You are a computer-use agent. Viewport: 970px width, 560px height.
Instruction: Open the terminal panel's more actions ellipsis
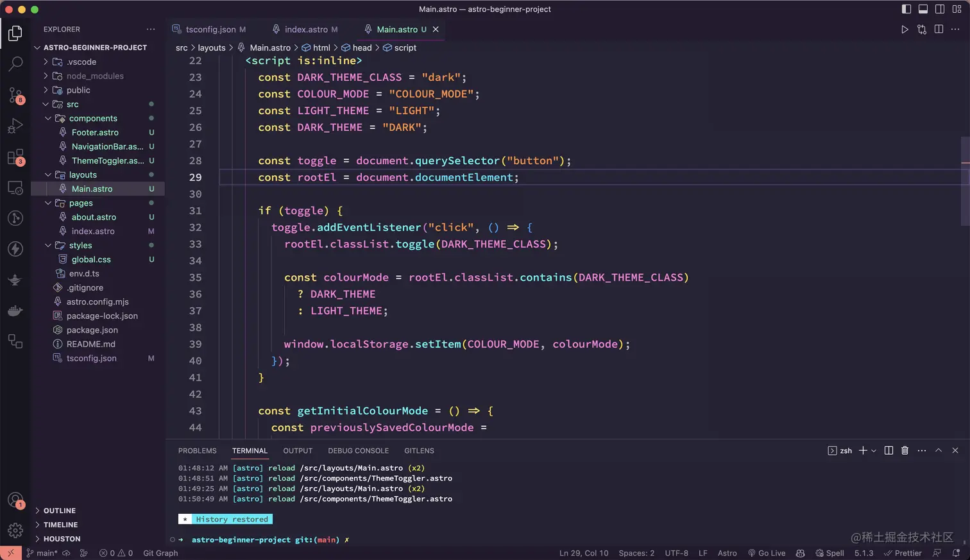(922, 450)
